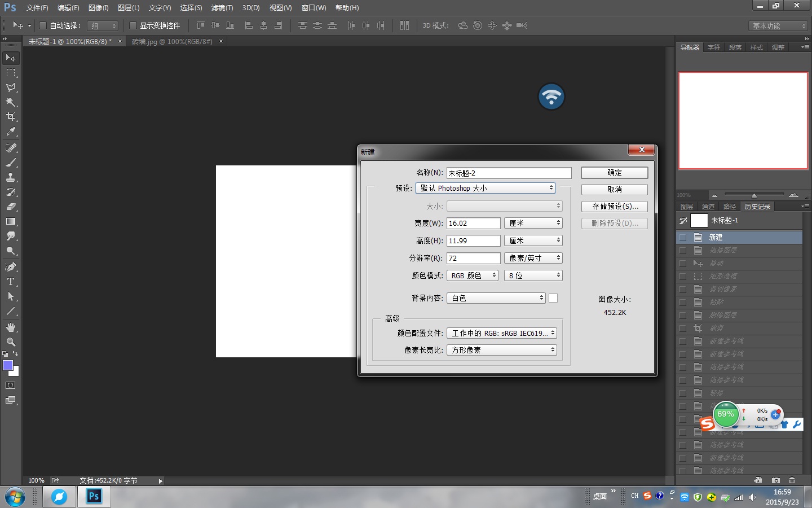The width and height of the screenshot is (812, 508).
Task: Select the Hand tool
Action: coord(11,327)
